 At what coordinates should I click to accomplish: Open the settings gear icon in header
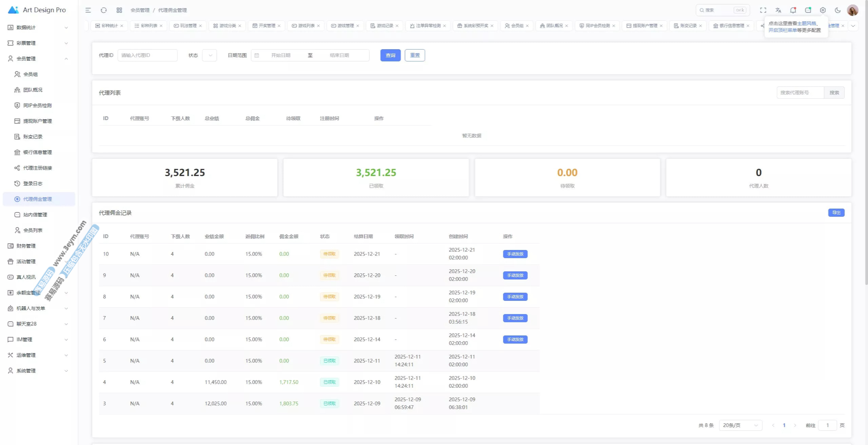point(823,10)
